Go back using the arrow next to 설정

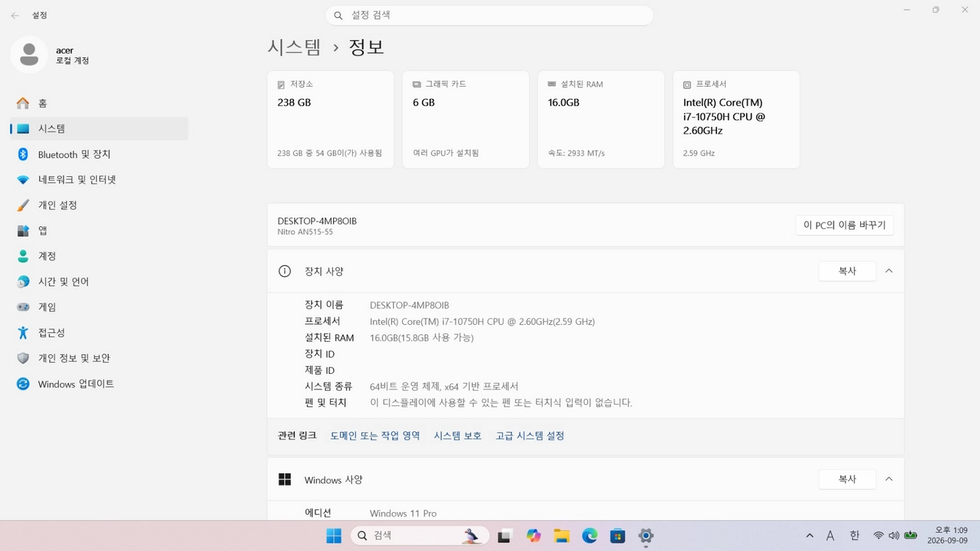15,15
